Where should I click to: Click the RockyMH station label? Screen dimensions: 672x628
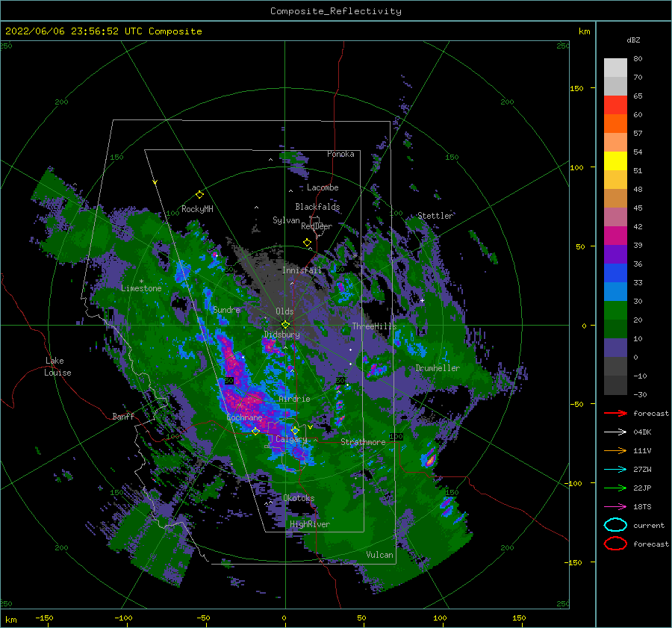197,209
